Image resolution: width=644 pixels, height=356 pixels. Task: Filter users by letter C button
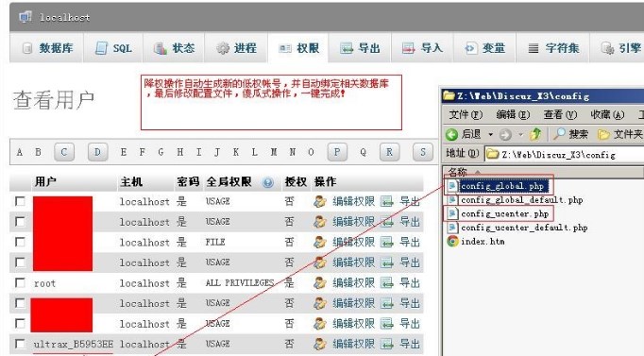(x=64, y=152)
